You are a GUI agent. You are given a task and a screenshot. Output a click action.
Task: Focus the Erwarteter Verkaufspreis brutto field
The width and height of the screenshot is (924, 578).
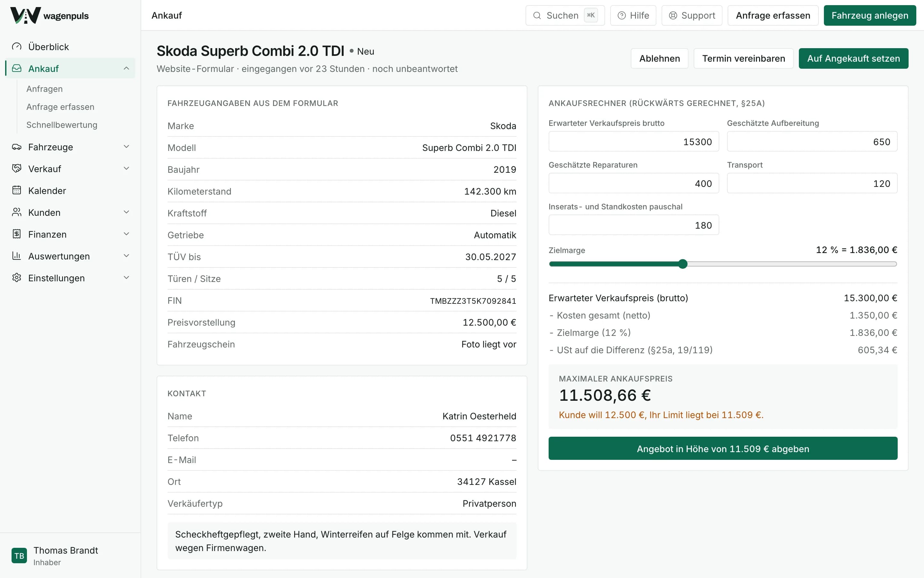[633, 141]
